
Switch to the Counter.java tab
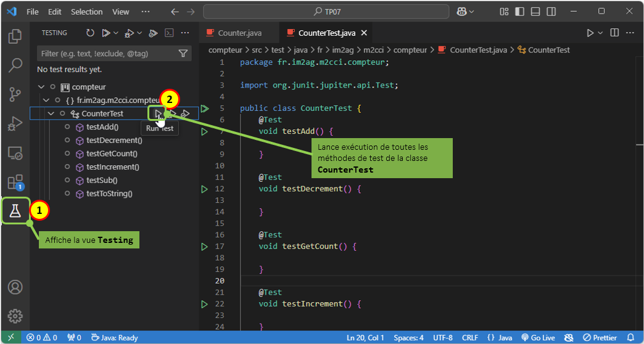pyautogui.click(x=241, y=33)
